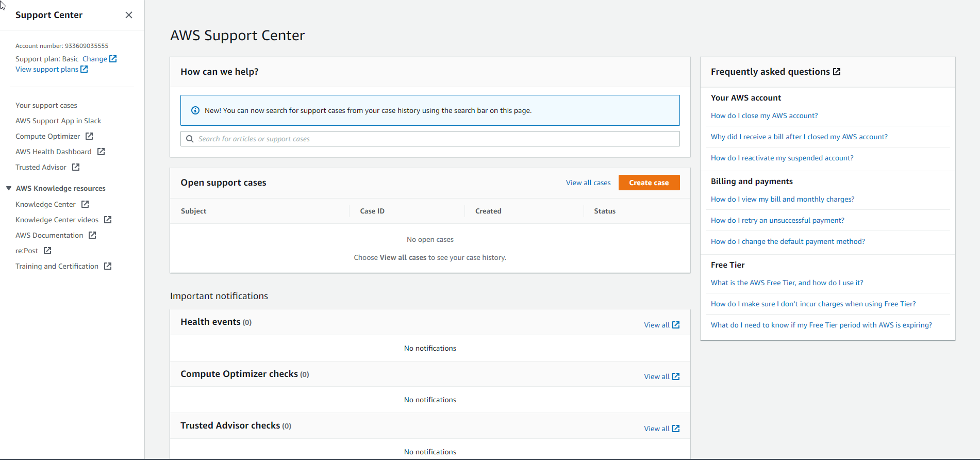Click View support plans link

point(47,69)
